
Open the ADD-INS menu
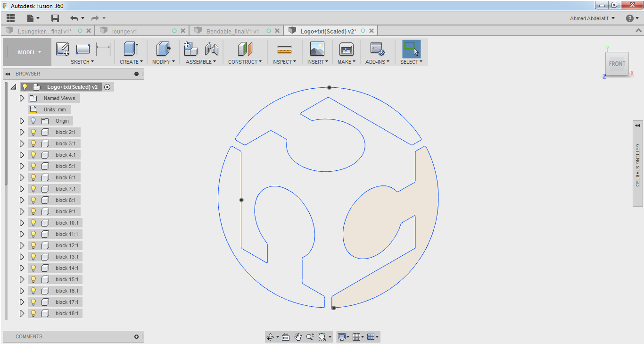(377, 62)
